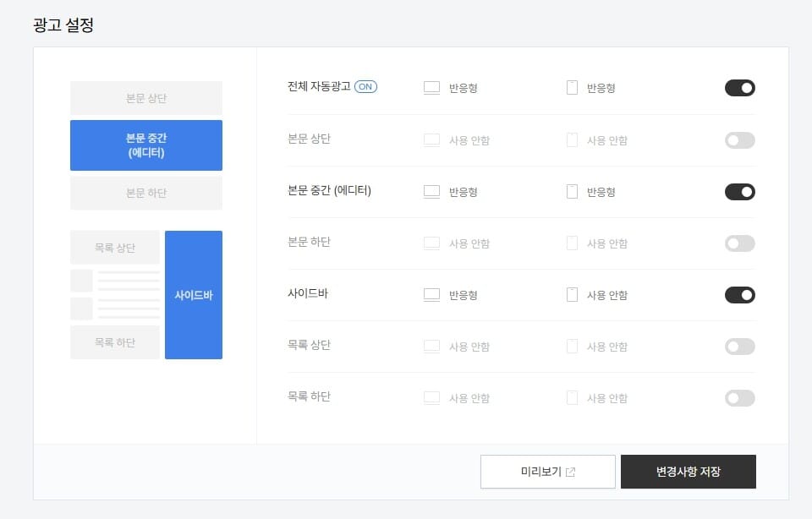Save changes with 변경사항 저장 button
The width and height of the screenshot is (812, 519).
[x=689, y=472]
